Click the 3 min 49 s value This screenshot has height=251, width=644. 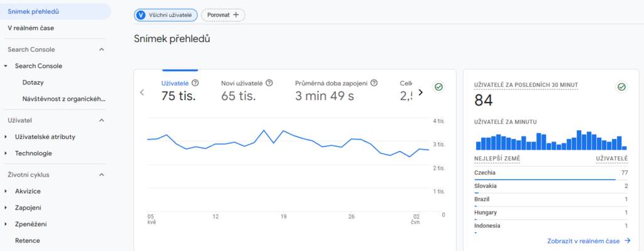pos(325,96)
